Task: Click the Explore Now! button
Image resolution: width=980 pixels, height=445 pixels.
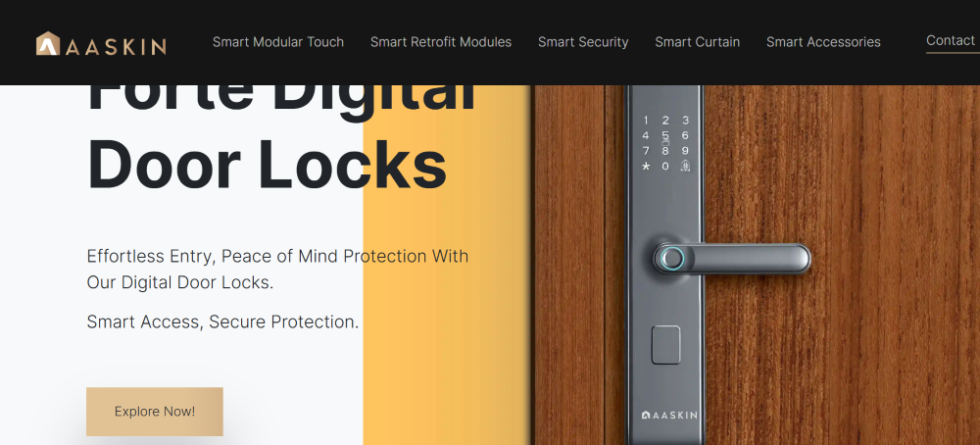Action: click(155, 412)
